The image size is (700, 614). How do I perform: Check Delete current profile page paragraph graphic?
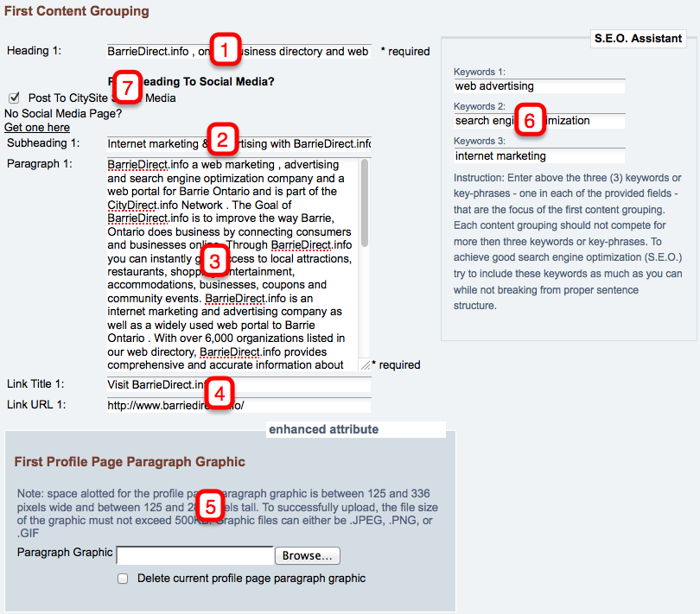pyautogui.click(x=123, y=579)
